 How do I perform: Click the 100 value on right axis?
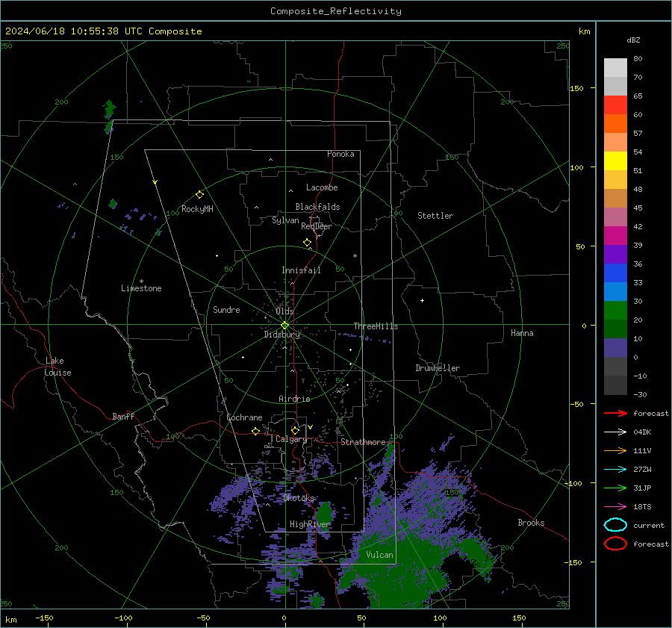(x=576, y=167)
